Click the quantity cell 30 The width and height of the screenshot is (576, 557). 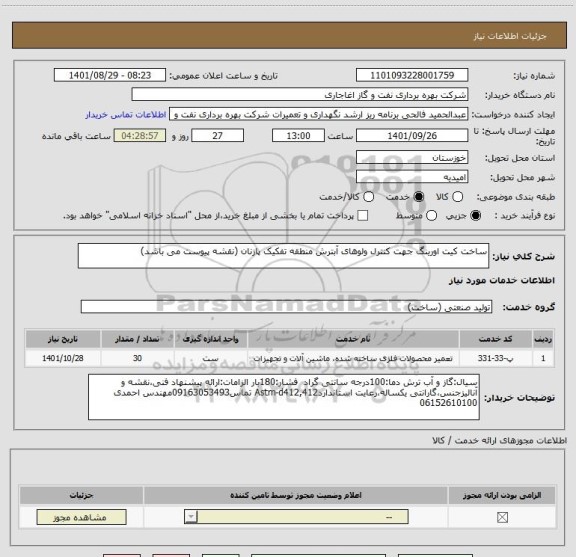click(137, 358)
